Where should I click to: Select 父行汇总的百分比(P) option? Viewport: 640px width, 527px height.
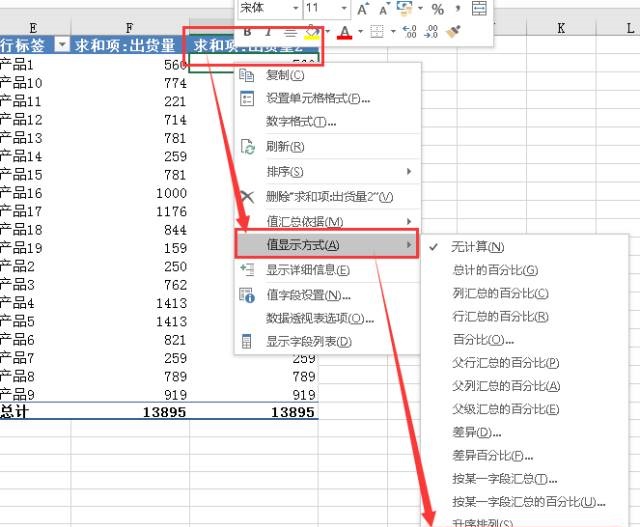coord(524,362)
